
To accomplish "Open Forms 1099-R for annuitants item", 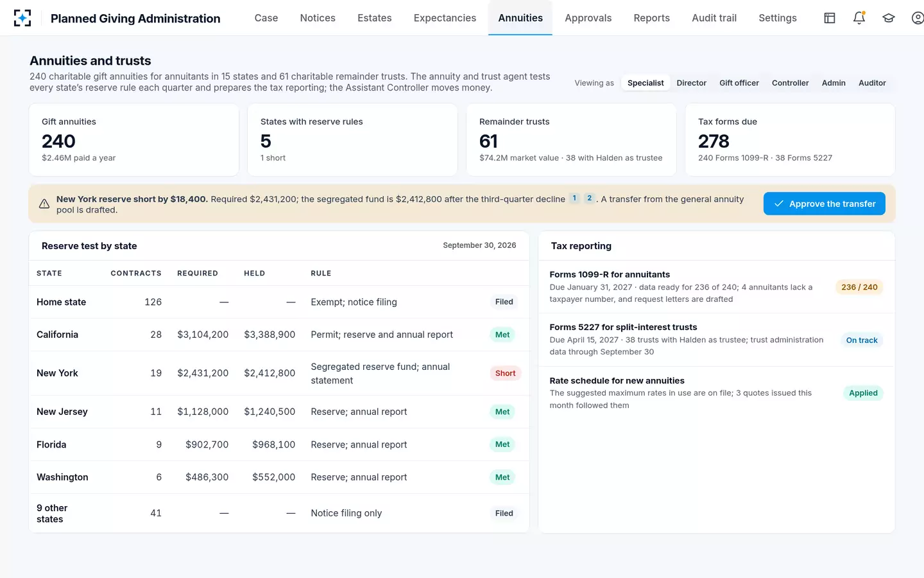I will 716,286.
